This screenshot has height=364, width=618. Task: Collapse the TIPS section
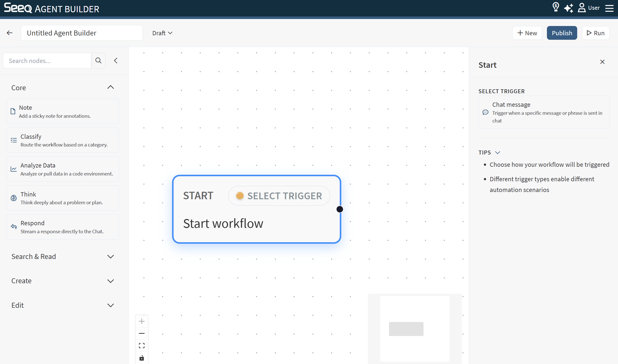click(497, 152)
